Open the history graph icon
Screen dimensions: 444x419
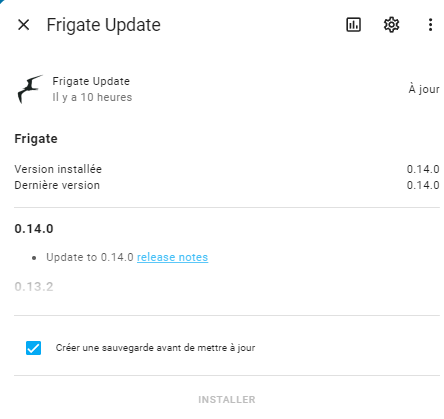[353, 25]
